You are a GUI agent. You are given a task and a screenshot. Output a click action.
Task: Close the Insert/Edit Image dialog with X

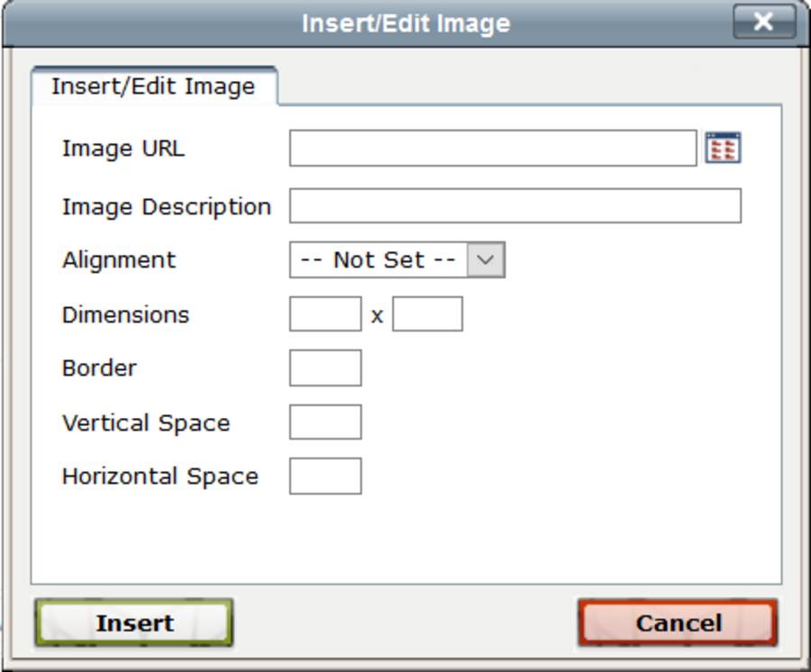click(x=764, y=22)
